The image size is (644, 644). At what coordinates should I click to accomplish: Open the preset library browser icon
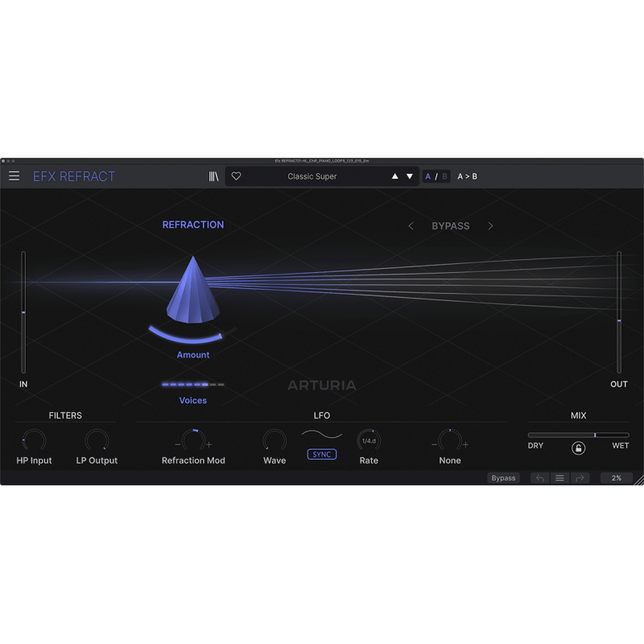213,176
